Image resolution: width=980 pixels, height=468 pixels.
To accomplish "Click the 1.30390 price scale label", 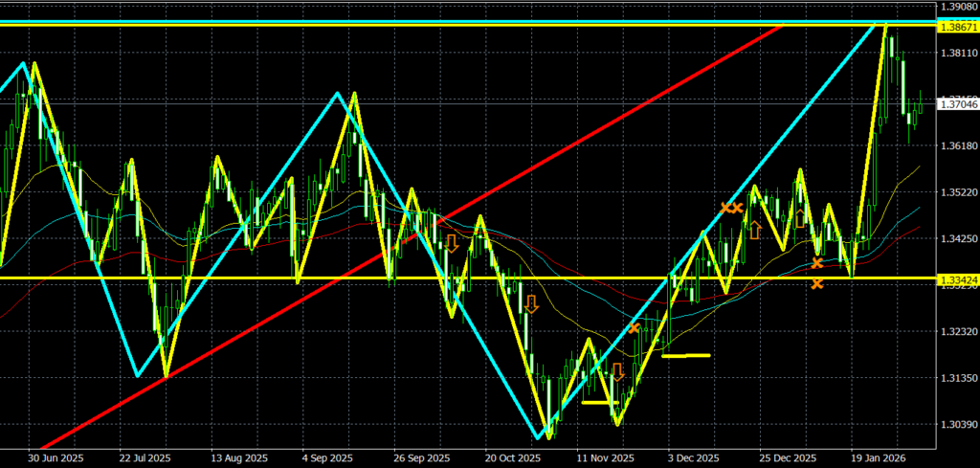I will pyautogui.click(x=957, y=425).
